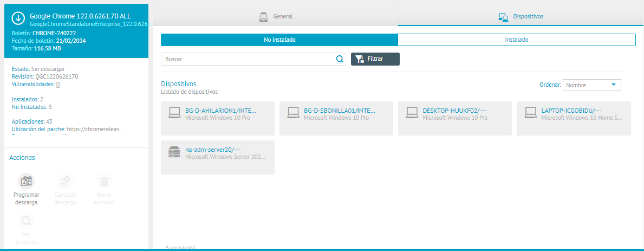Click the Microsoft Windows Server 202... text
644x251 pixels.
[x=225, y=157]
